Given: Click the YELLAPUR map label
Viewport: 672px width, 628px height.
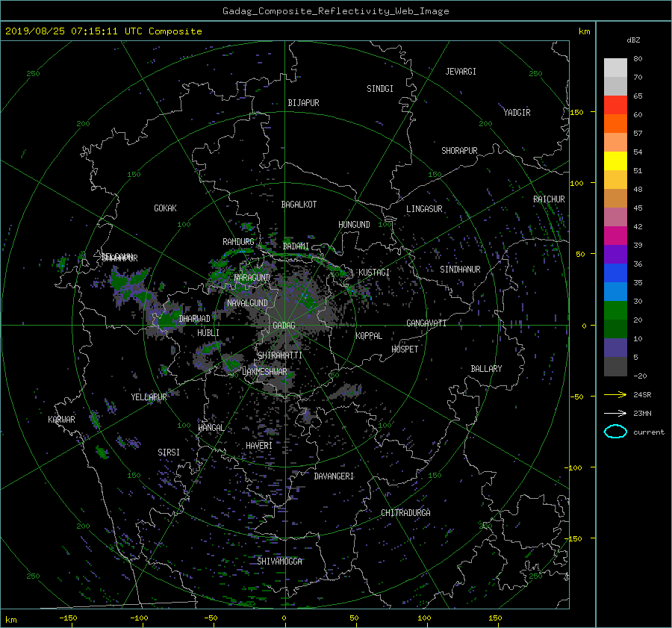Looking at the screenshot, I should (149, 397).
